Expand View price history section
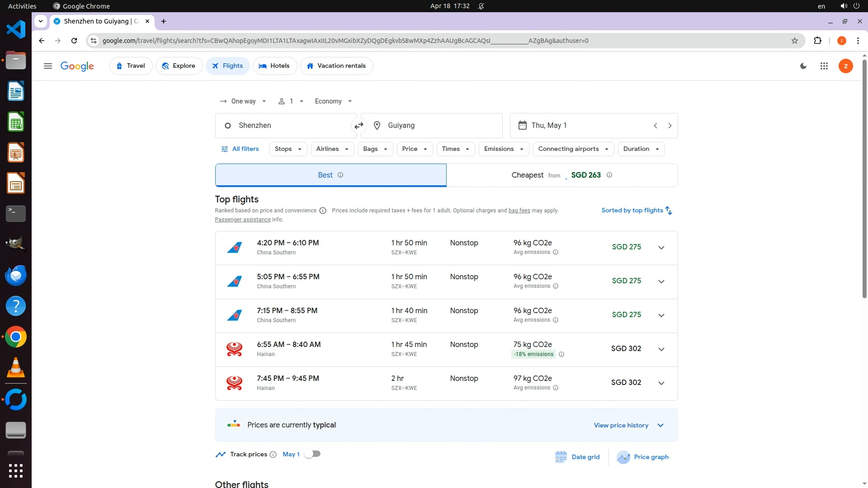Viewport: 868px width, 488px height. click(628, 425)
